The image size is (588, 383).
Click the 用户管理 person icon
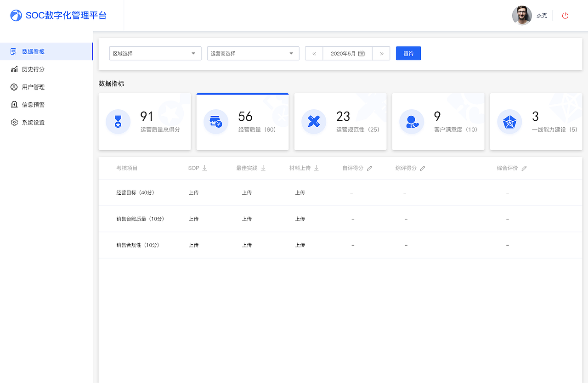pos(14,87)
